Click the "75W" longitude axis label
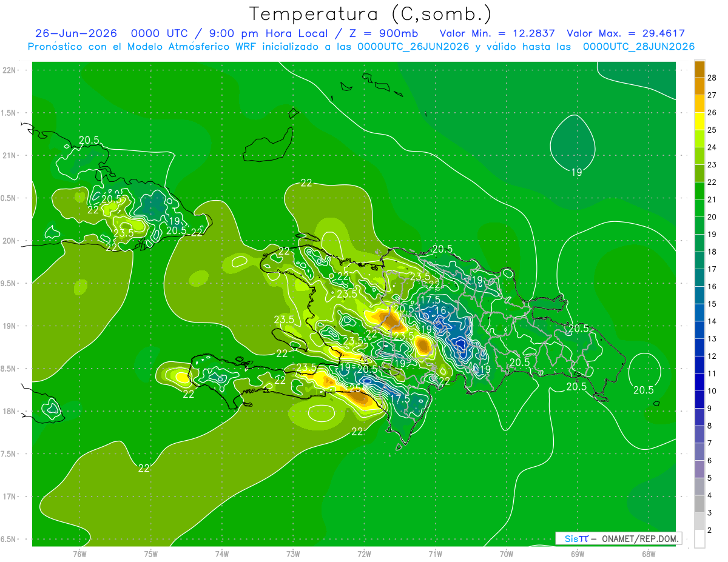728x562 pixels. [151, 553]
